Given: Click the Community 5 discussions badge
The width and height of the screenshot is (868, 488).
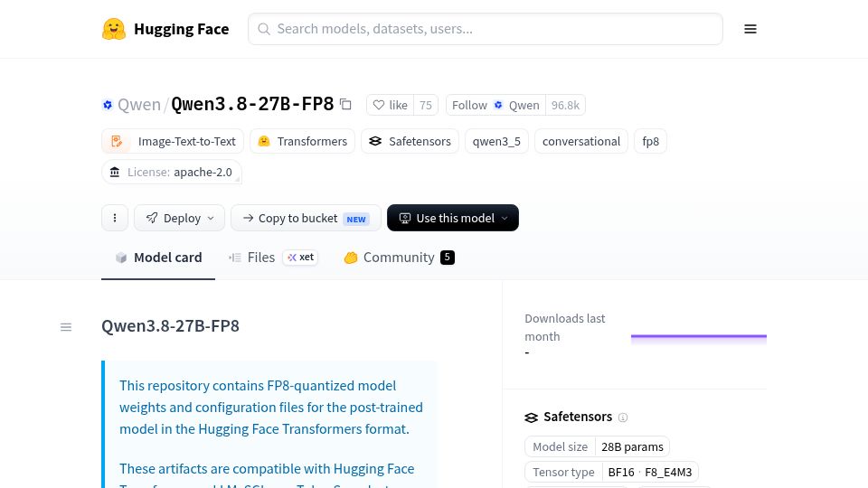Looking at the screenshot, I should (448, 258).
